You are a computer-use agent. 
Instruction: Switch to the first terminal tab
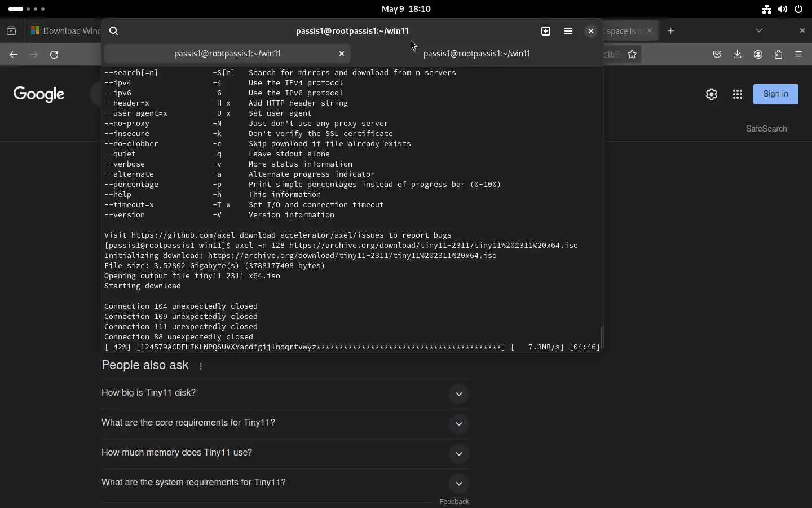(x=227, y=54)
